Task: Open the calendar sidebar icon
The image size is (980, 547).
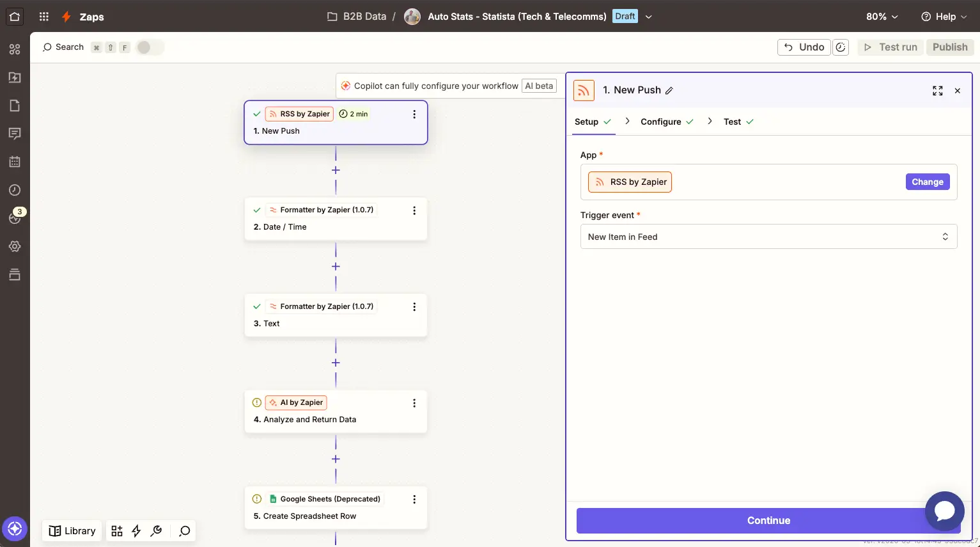Action: point(15,162)
